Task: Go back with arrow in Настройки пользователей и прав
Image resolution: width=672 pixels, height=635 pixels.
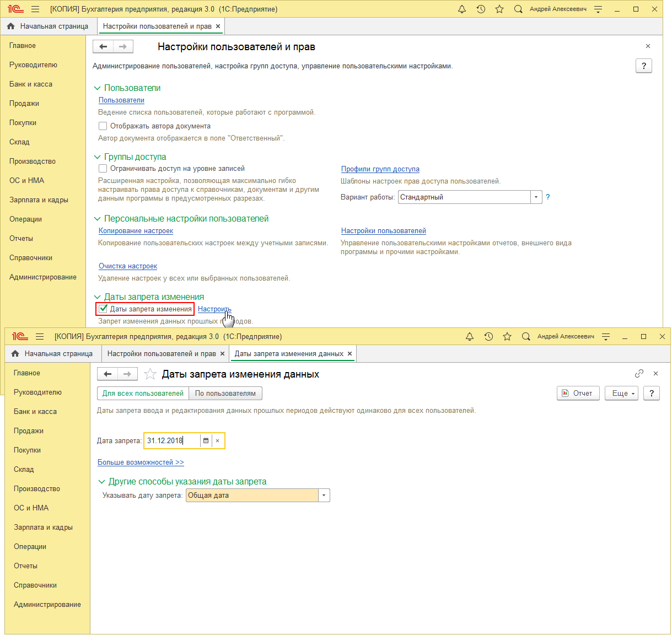Action: point(103,47)
